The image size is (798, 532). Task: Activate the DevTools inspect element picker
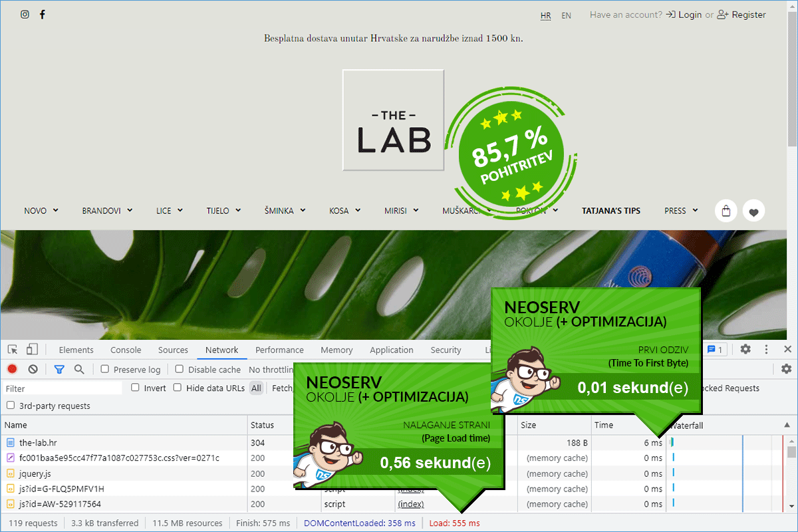(x=13, y=350)
